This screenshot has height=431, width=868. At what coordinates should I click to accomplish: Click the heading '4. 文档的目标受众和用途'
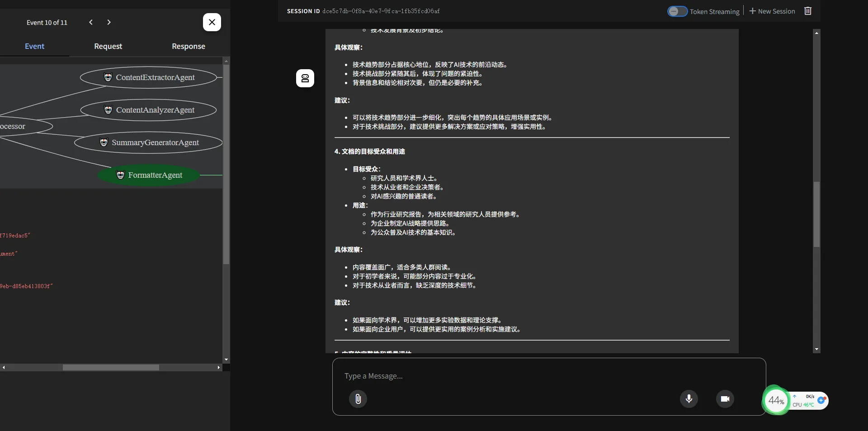(370, 152)
